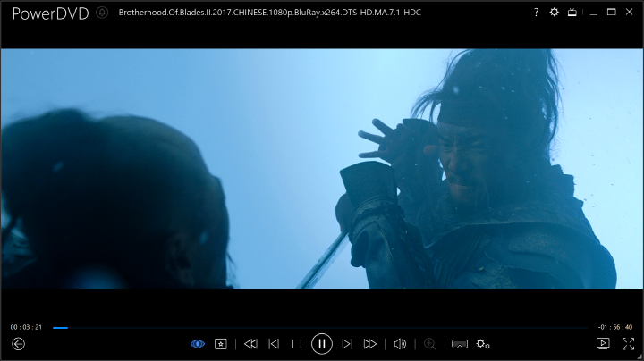Go back using the circled arrow
This screenshot has height=361, width=644.
pyautogui.click(x=18, y=344)
